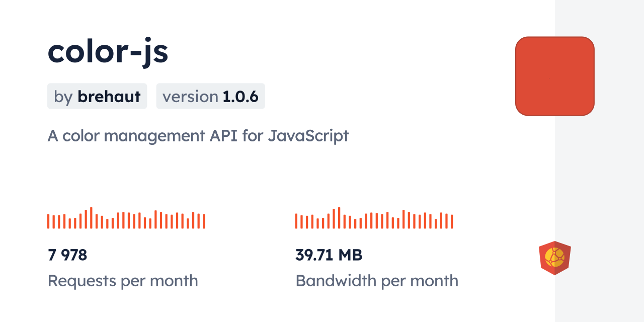This screenshot has height=322, width=644.
Task: Click the 'Requests per month' label
Action: (123, 281)
